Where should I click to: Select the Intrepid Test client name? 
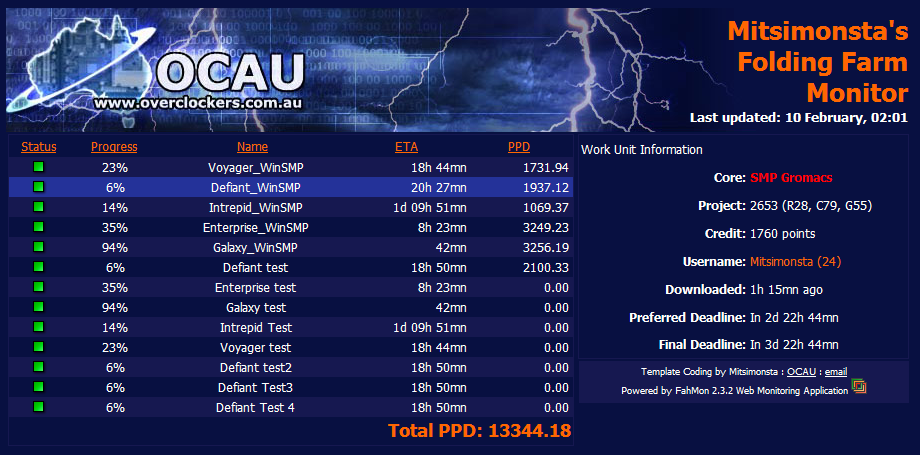point(256,328)
